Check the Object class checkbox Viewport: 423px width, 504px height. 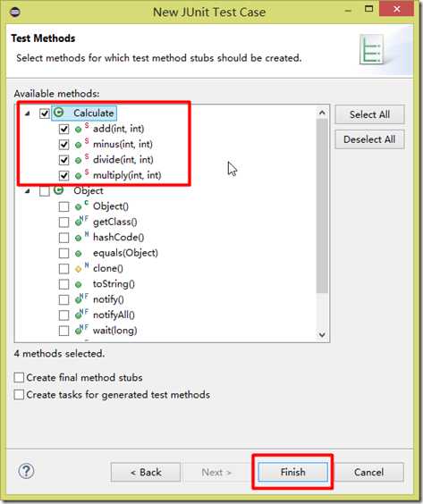tap(44, 191)
